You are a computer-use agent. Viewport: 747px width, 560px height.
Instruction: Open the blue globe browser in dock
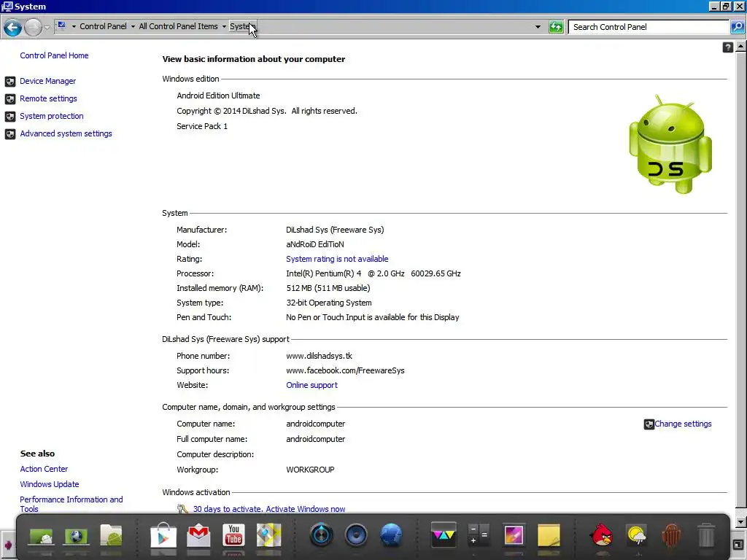(391, 534)
